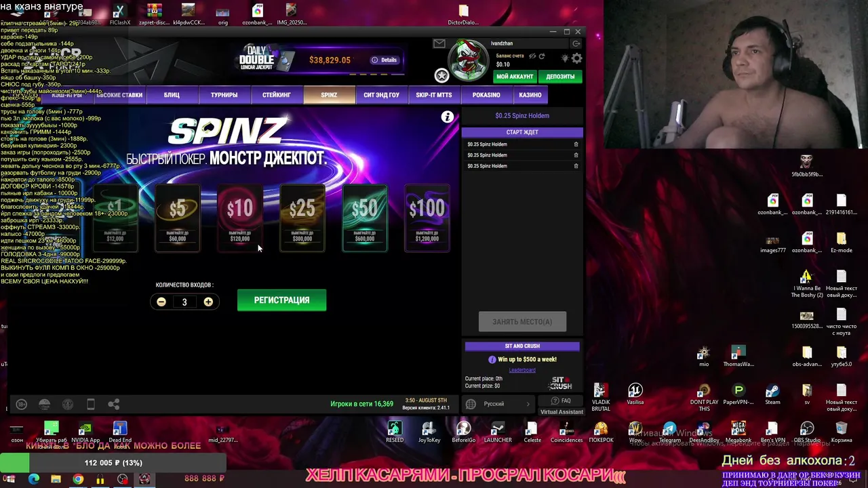The width and height of the screenshot is (868, 488).
Task: Open PaperVPN desktop shortcut
Action: tap(738, 394)
